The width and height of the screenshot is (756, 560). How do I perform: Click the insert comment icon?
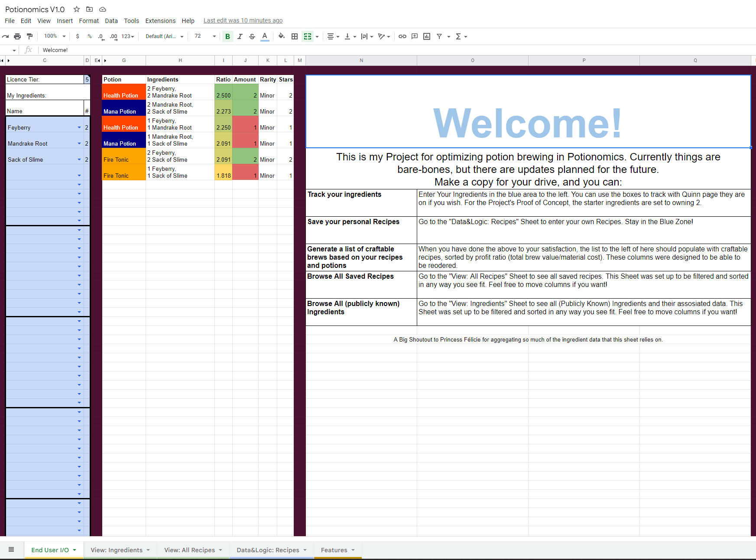tap(415, 36)
